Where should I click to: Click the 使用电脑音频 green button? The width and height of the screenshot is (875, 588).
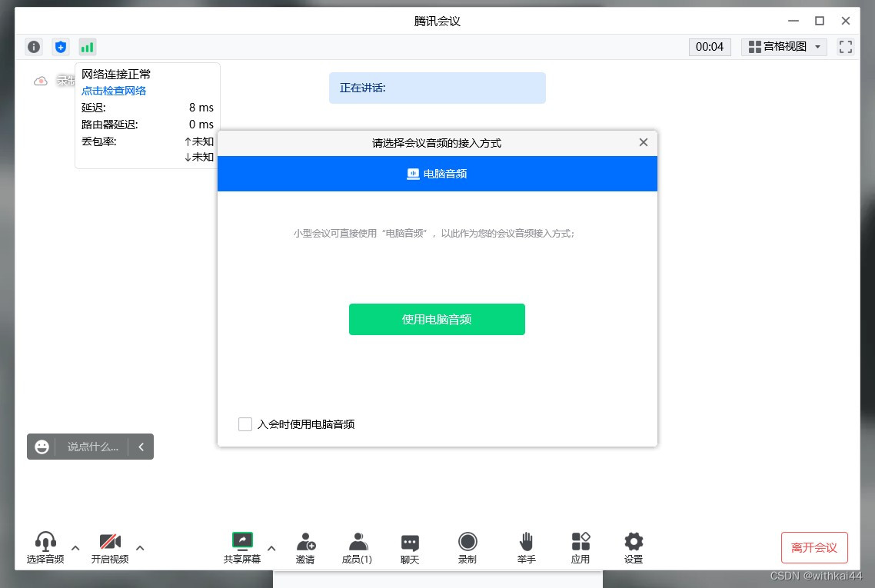[437, 319]
